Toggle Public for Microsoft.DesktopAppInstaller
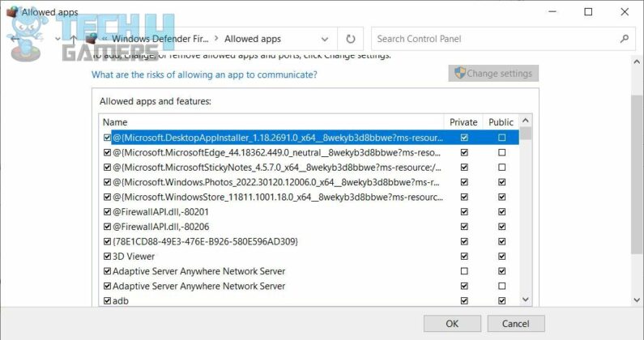644x340 pixels. pos(502,138)
